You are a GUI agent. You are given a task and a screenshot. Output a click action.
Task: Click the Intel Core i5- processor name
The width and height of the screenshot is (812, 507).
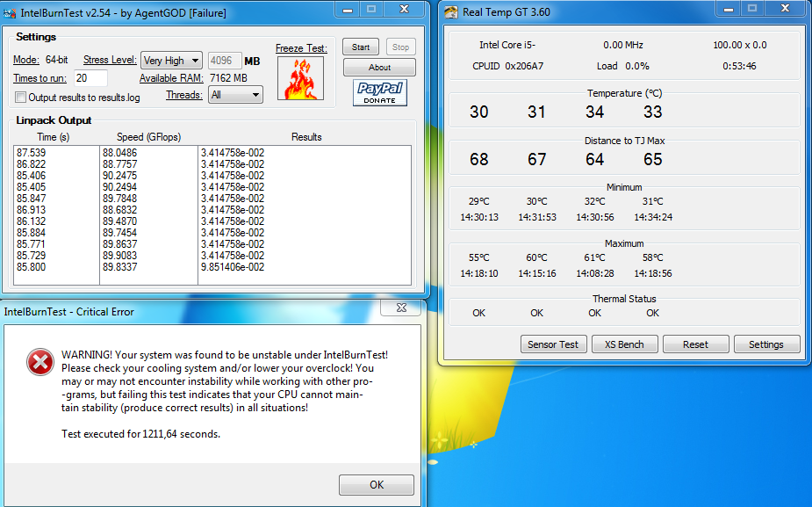pyautogui.click(x=507, y=45)
